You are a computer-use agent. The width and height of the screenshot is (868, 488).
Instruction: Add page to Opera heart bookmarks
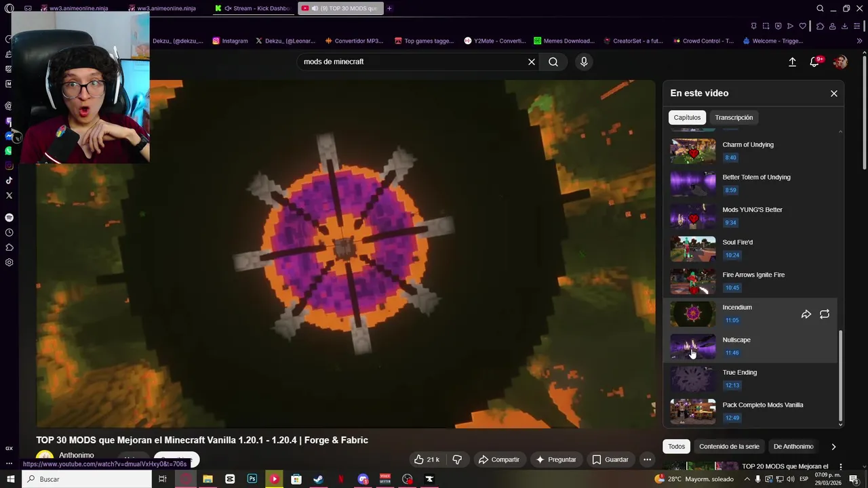[x=802, y=26]
